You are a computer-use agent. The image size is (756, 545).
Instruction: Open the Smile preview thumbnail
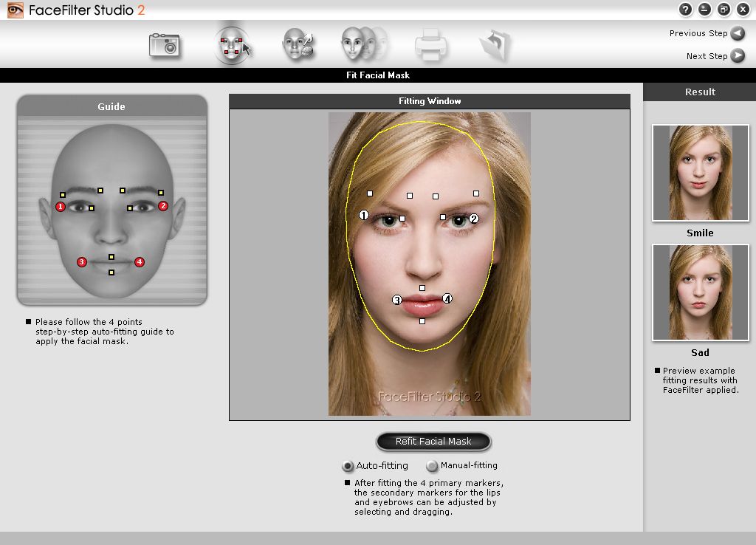point(698,172)
